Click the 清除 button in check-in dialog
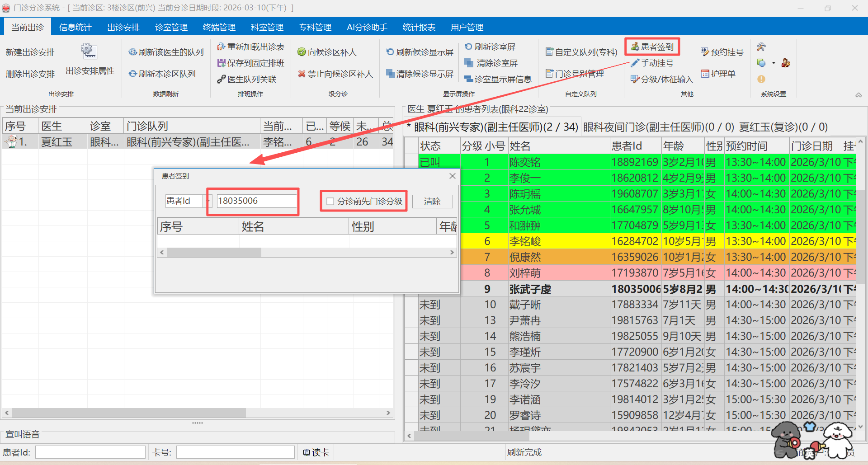The image size is (868, 465). [x=432, y=202]
